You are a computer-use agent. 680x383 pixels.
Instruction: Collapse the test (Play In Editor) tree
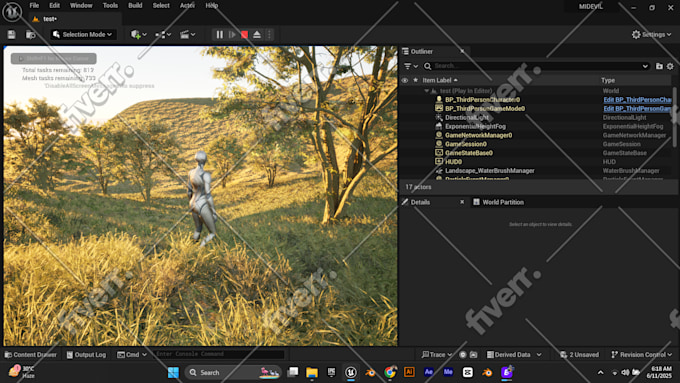pos(427,91)
